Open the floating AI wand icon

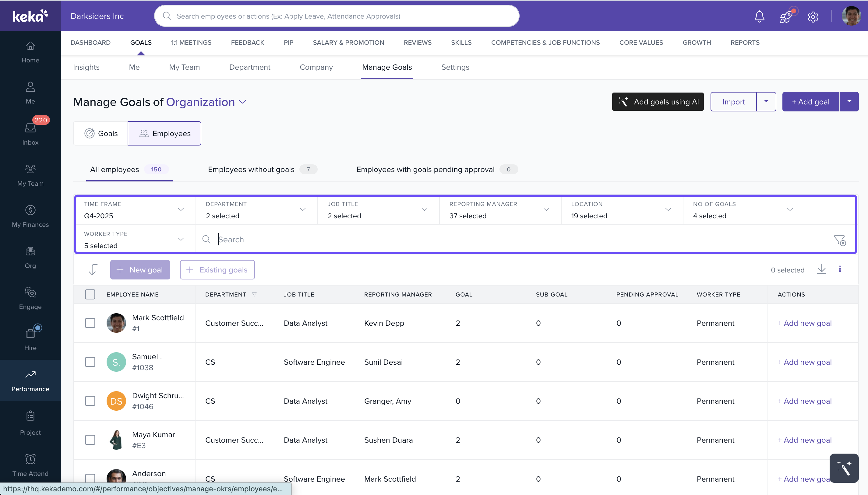pos(844,468)
